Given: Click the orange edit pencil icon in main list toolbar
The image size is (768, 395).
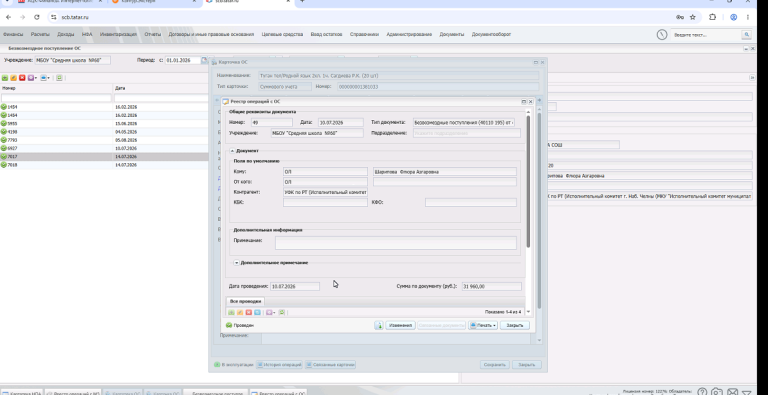Looking at the screenshot, I should (x=13, y=78).
